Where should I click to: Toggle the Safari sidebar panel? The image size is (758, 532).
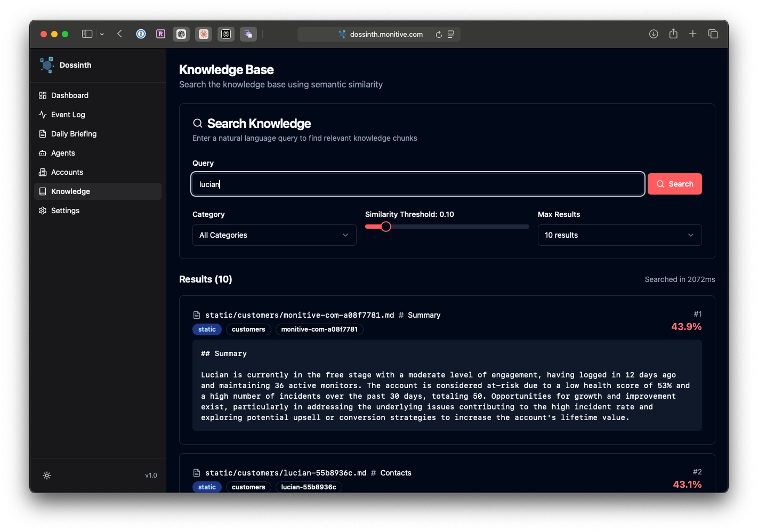coord(87,34)
